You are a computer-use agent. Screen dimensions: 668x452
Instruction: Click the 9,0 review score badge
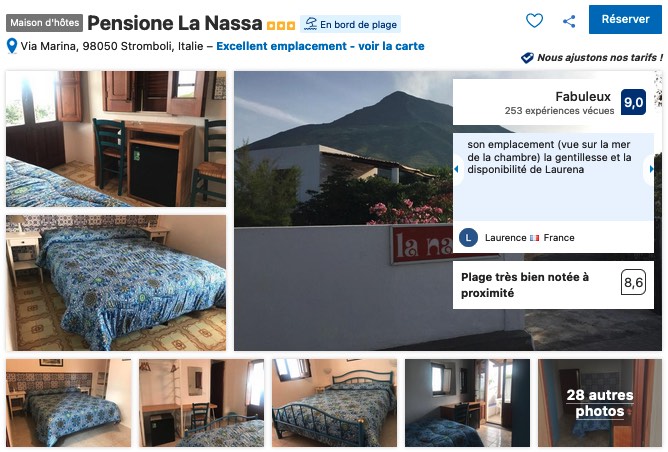(633, 102)
